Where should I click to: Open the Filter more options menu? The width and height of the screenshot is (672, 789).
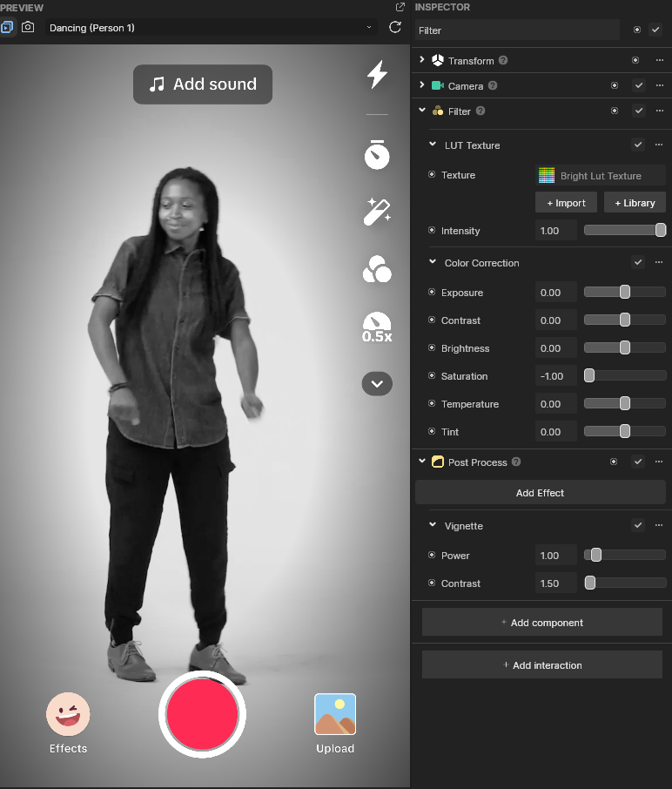coord(660,111)
